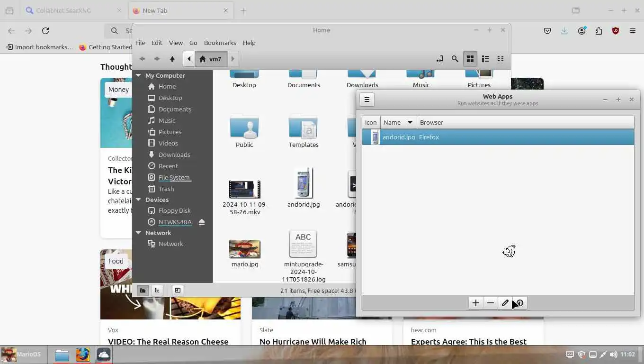
Task: Sort web apps by Name column arrow
Action: click(x=410, y=122)
